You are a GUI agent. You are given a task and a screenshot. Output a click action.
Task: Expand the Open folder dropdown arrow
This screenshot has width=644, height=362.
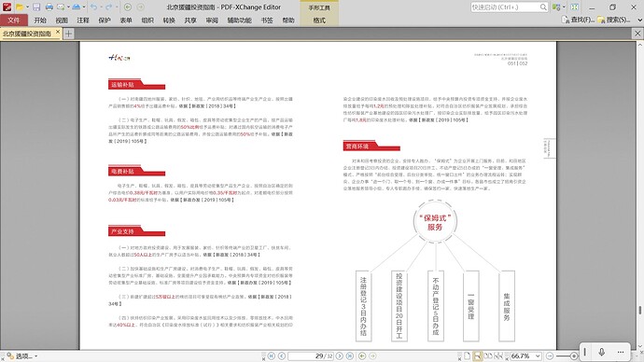[x=27, y=7]
